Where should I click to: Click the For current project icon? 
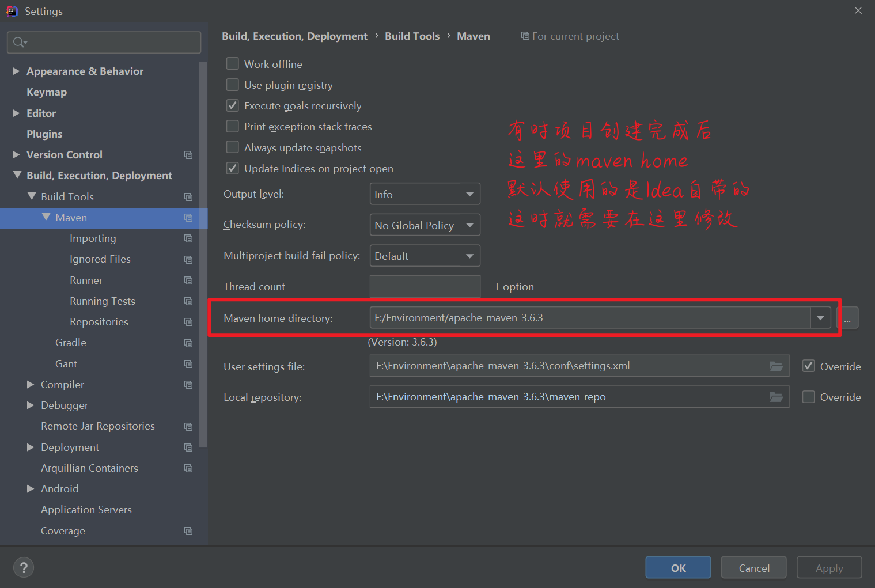pyautogui.click(x=525, y=36)
